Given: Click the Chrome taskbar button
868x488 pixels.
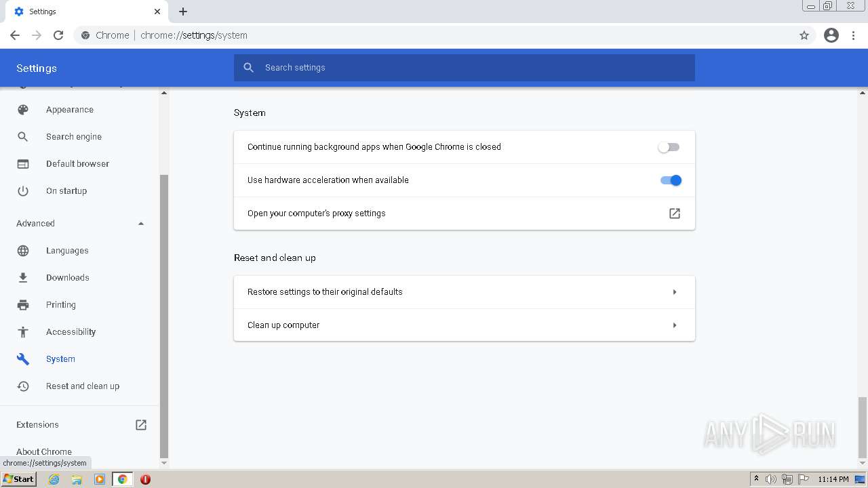Looking at the screenshot, I should (x=122, y=479).
